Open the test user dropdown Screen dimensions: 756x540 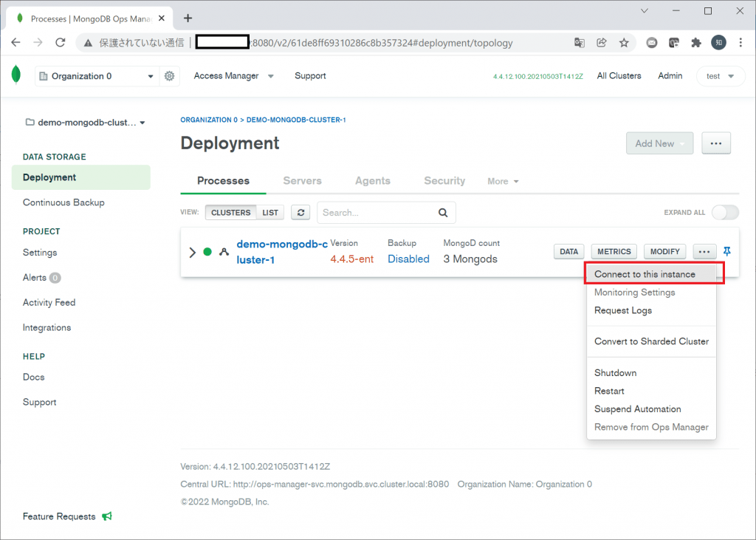point(720,75)
